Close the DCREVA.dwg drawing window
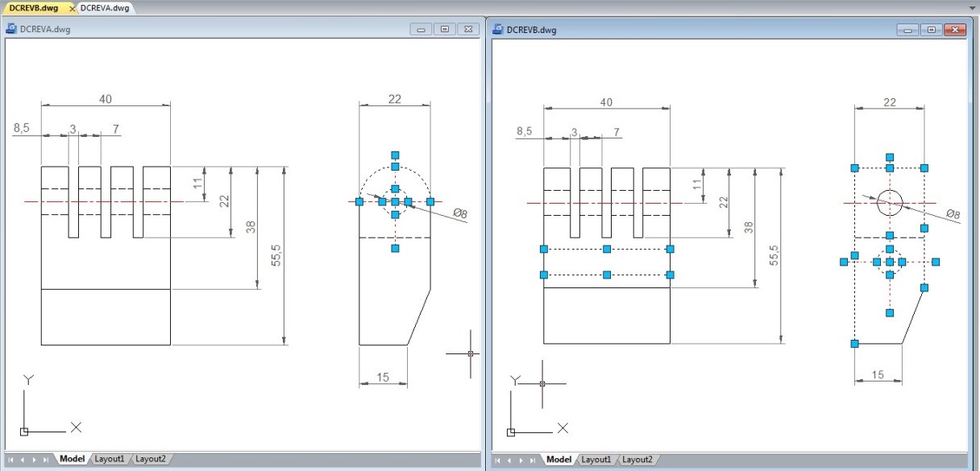 (x=467, y=29)
